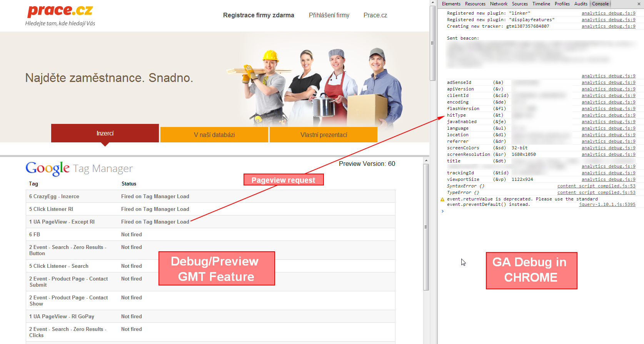This screenshot has width=644, height=344.
Task: Click the '6 CrazyEgg - Inzerce' tag row
Action: coord(210,196)
